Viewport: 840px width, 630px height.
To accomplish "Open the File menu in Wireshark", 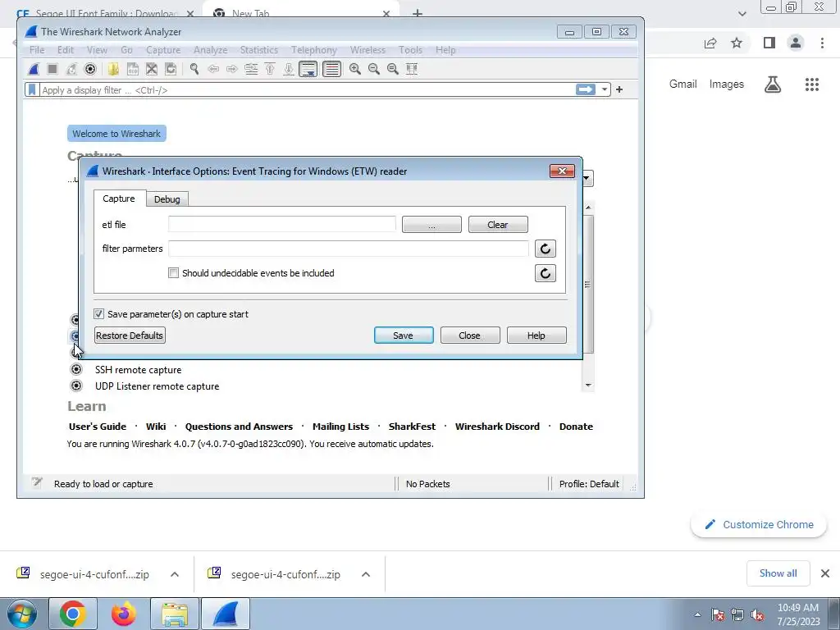I will tap(37, 50).
